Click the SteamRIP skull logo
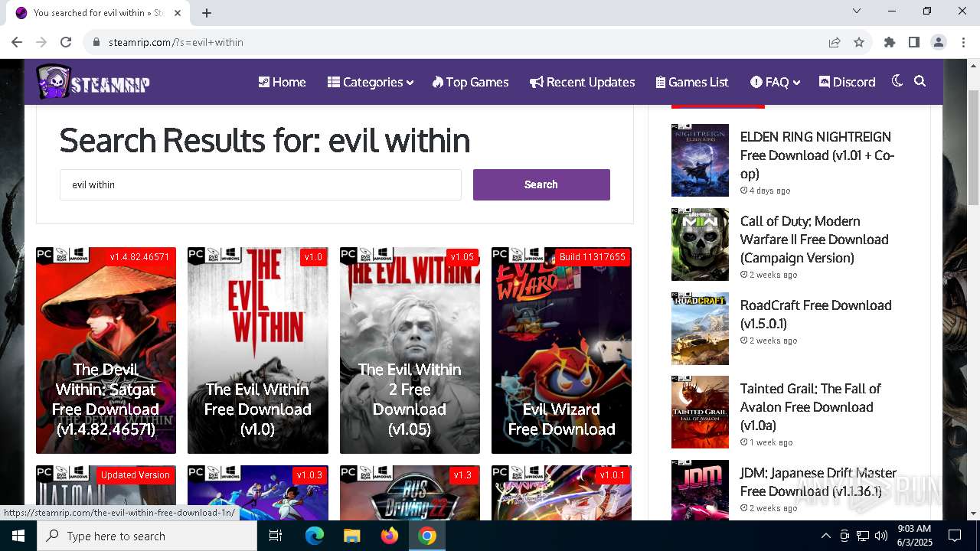This screenshot has width=980, height=551. (x=93, y=82)
